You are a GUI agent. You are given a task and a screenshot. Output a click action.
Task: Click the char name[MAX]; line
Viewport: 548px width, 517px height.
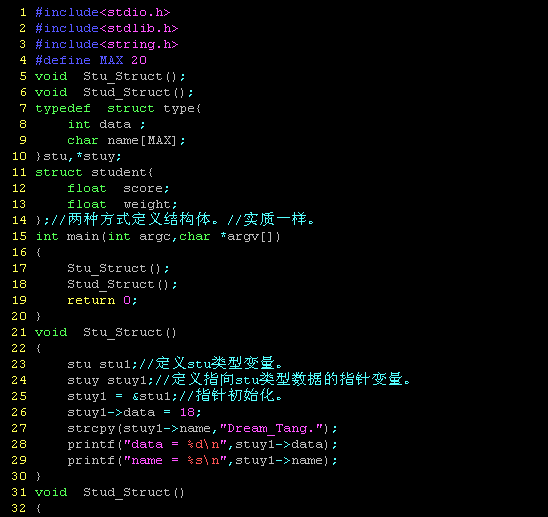pos(126,141)
